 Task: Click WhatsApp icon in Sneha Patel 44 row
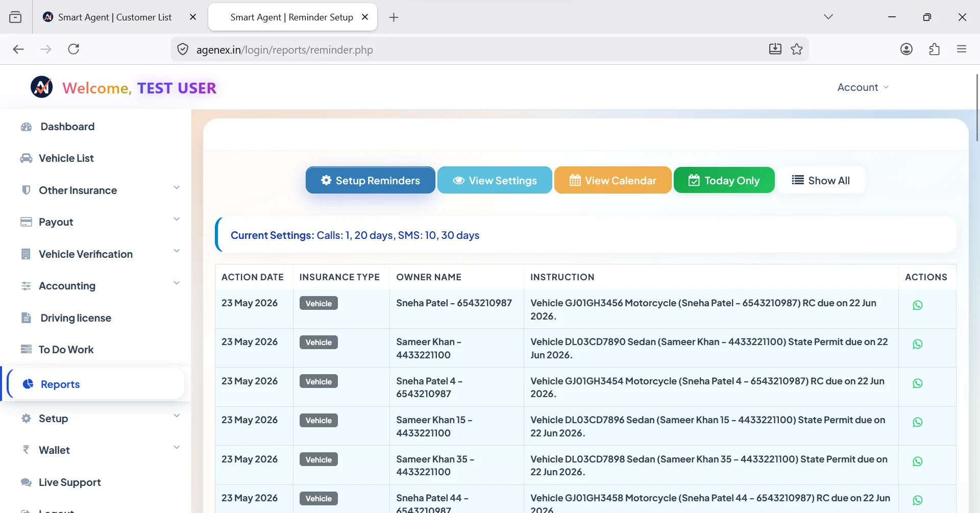(917, 500)
